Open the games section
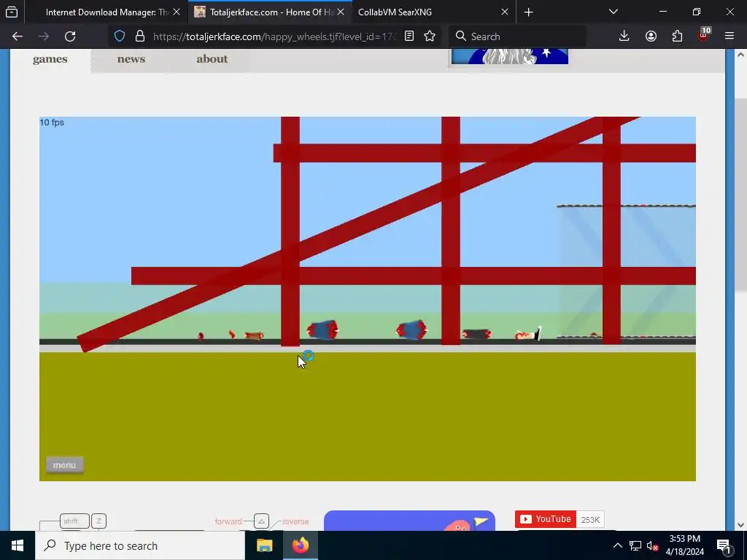747x560 pixels. tap(50, 59)
